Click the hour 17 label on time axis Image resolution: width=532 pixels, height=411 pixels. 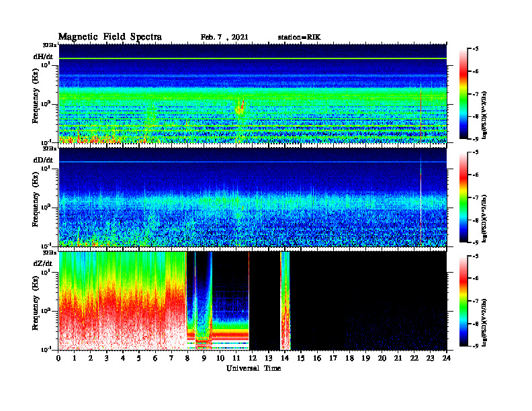tap(333, 359)
